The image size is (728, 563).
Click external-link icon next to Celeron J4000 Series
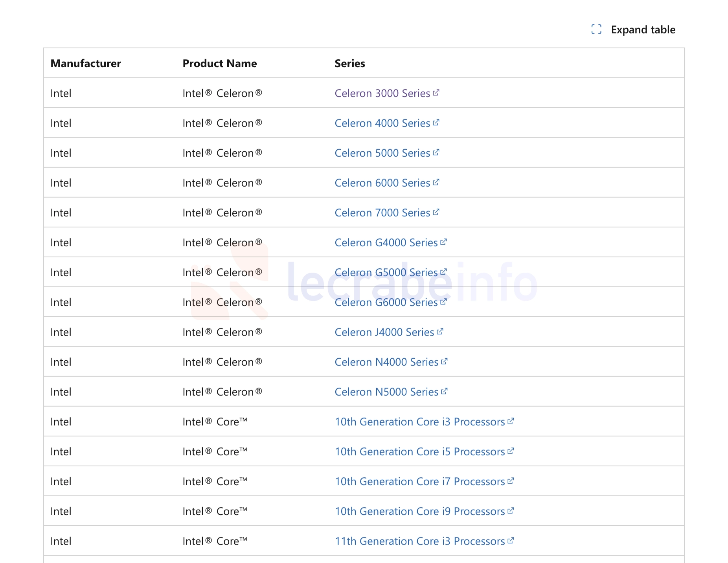pyautogui.click(x=440, y=332)
